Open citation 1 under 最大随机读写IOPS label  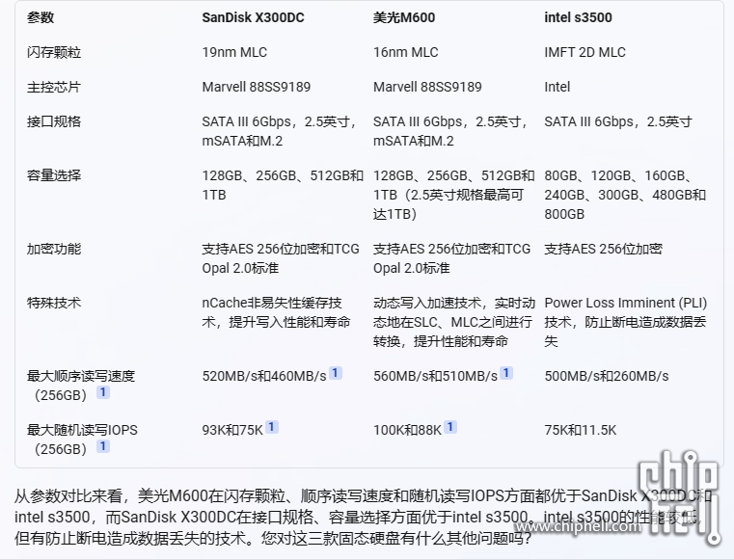pyautogui.click(x=103, y=446)
